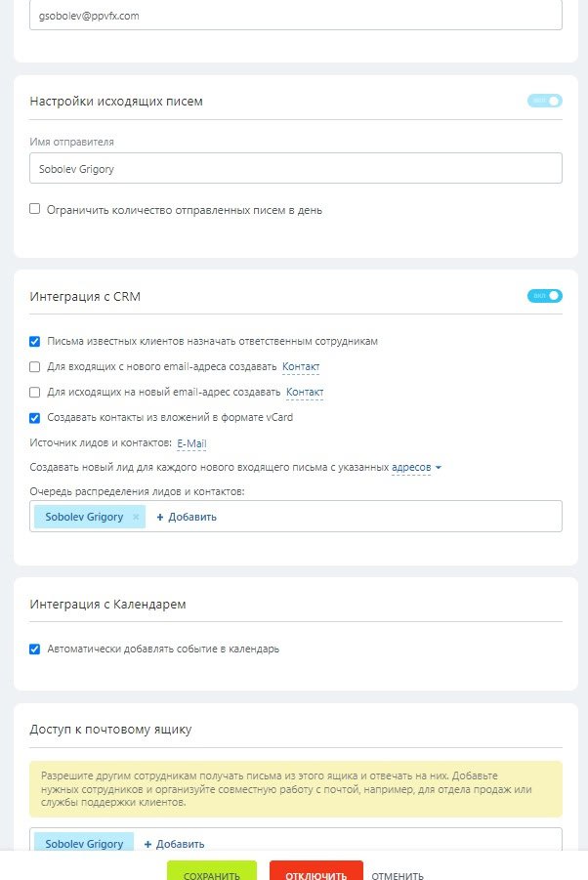
Task: Click the plus icon Добавить in lead distribution queue
Action: [160, 517]
